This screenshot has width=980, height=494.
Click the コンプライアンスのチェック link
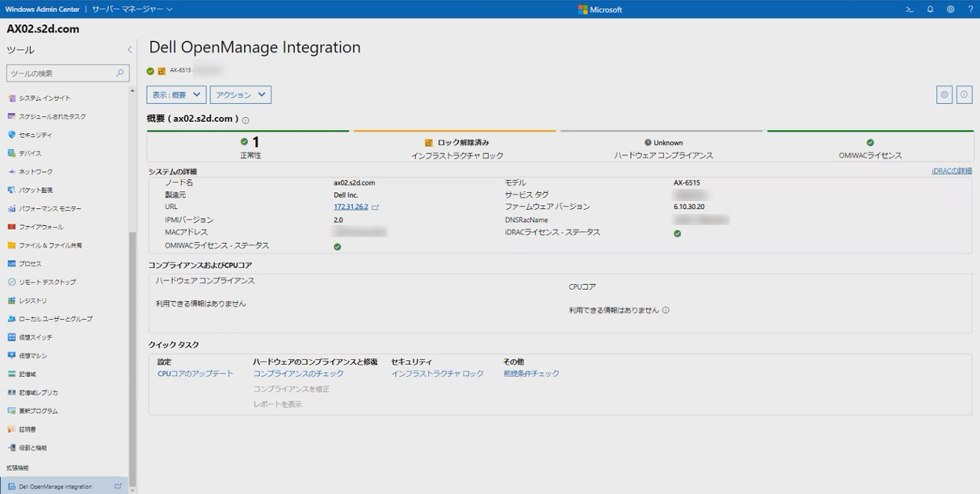[298, 374]
